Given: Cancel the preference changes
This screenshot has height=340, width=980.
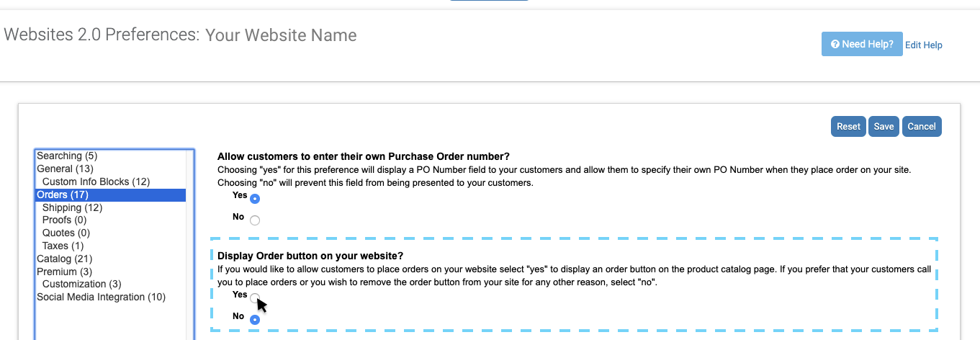Looking at the screenshot, I should point(922,126).
